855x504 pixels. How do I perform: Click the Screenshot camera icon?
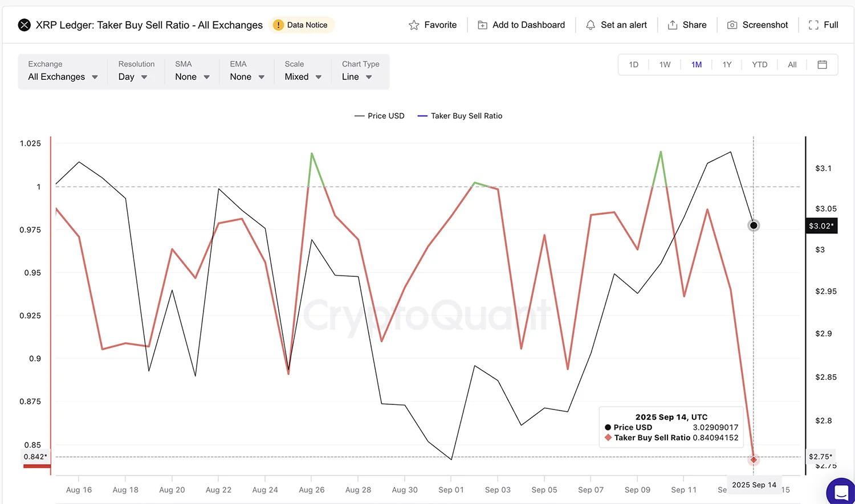[732, 25]
